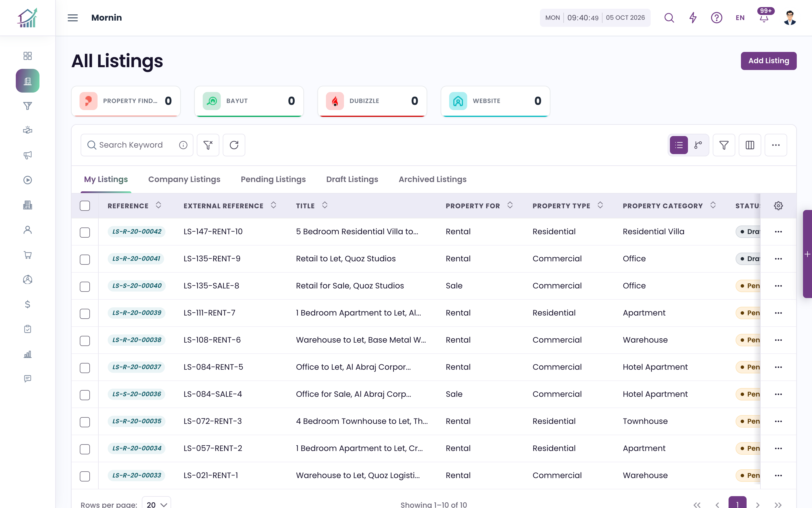Sort by the Title column
Viewport: 812px width, 508px height.
(325, 205)
